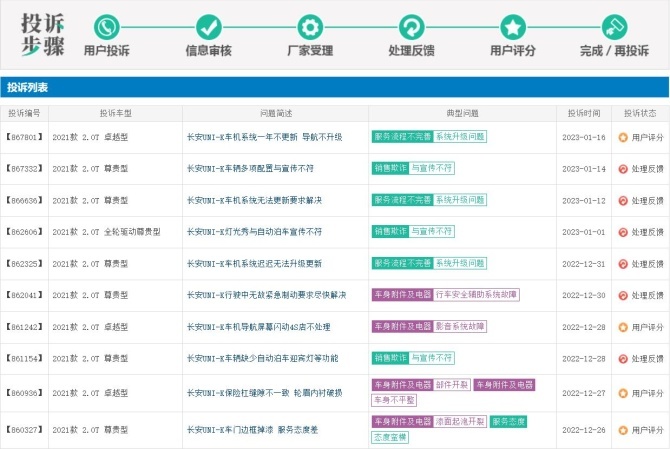Click the 用户投诉 step label
Image resolution: width=670 pixels, height=449 pixels.
pyautogui.click(x=107, y=50)
